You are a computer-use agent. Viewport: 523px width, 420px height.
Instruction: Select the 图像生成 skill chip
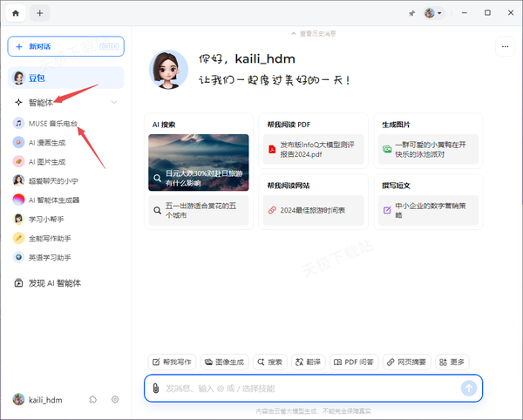(225, 361)
